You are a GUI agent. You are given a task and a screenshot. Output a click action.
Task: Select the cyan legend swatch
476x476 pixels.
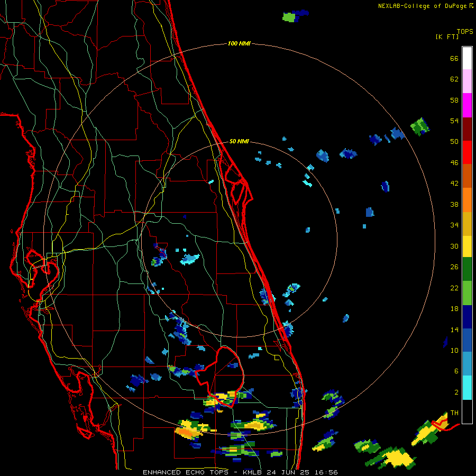pyautogui.click(x=467, y=387)
